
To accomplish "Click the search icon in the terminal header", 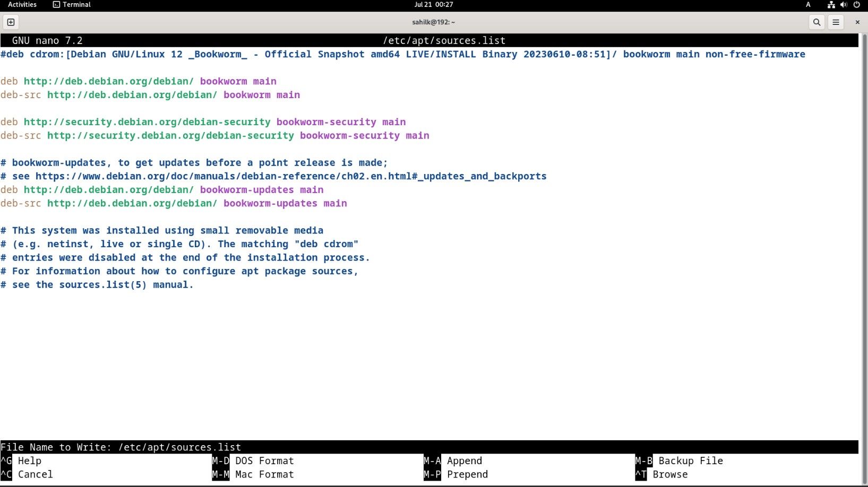I will [x=817, y=22].
